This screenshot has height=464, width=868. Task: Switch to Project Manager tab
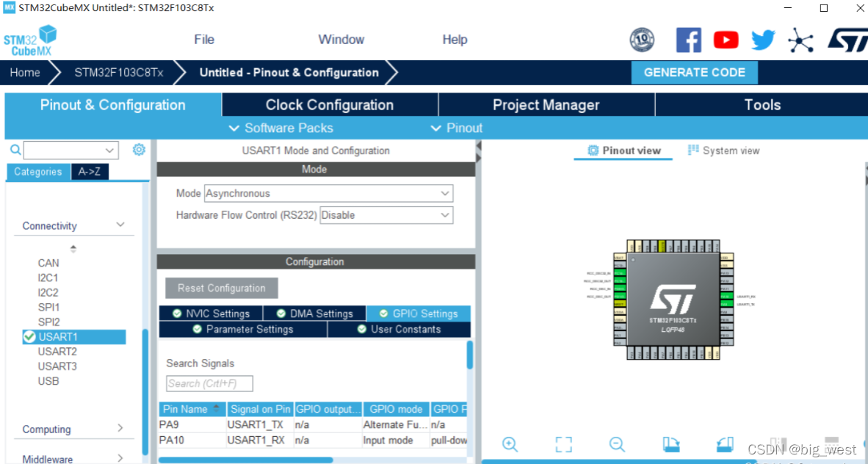[546, 105]
